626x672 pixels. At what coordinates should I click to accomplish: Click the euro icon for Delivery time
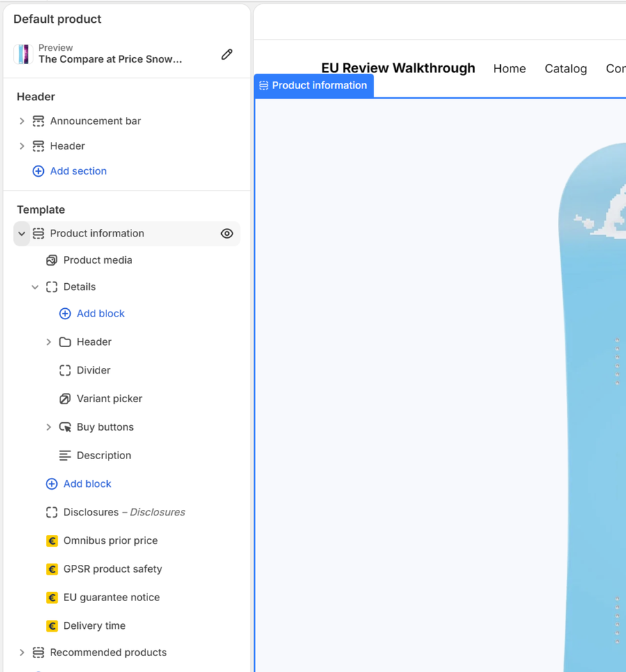click(52, 625)
